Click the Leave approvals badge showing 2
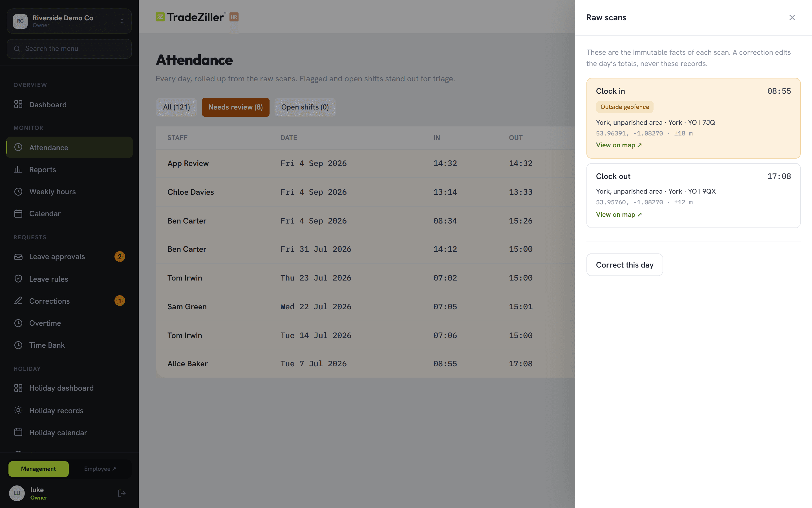 click(120, 257)
